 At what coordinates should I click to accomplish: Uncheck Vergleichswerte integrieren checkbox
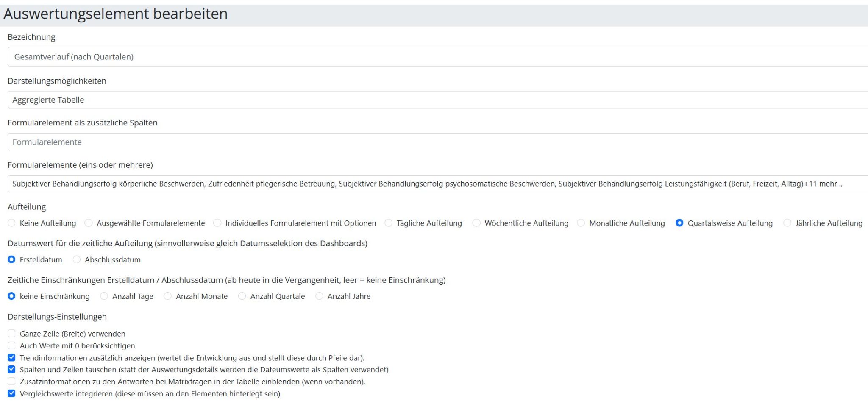[11, 393]
